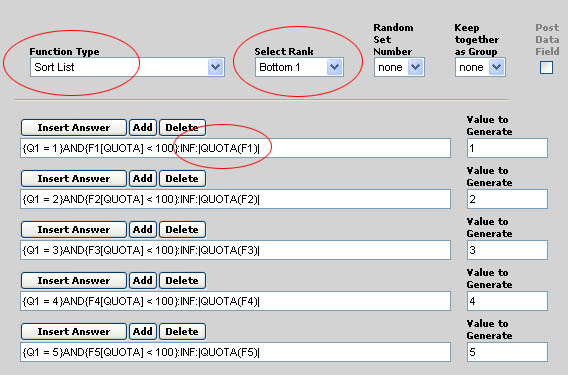The width and height of the screenshot is (568, 375).
Task: Click Insert Answer above the Q1 = 3 row
Action: click(x=74, y=230)
